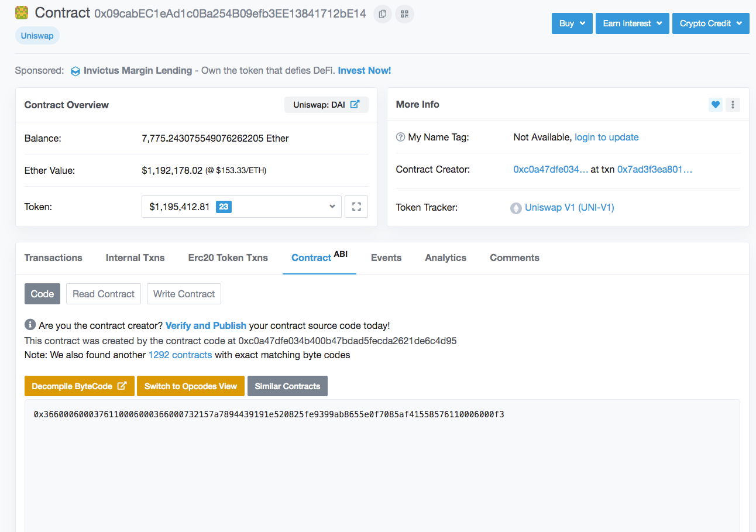This screenshot has width=756, height=532.
Task: Open the Comments tab
Action: [515, 258]
